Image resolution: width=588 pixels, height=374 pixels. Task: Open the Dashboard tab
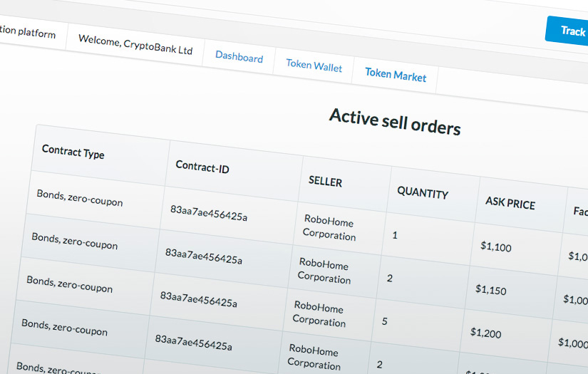tap(239, 58)
